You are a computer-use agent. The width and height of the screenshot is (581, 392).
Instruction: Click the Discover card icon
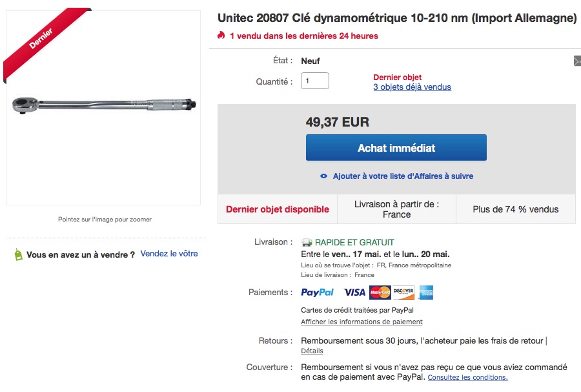(403, 293)
